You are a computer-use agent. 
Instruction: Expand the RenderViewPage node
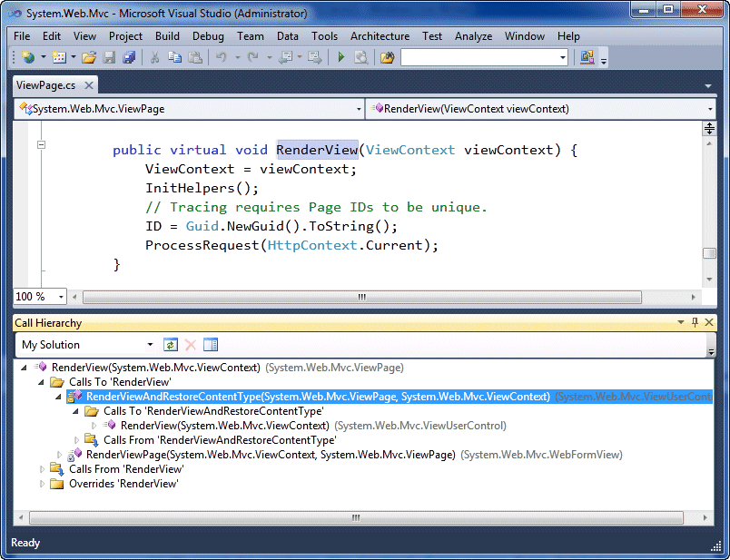(59, 455)
